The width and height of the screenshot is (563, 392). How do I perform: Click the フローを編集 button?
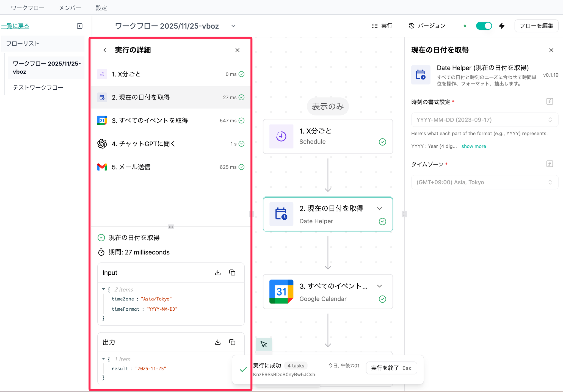(x=536, y=26)
